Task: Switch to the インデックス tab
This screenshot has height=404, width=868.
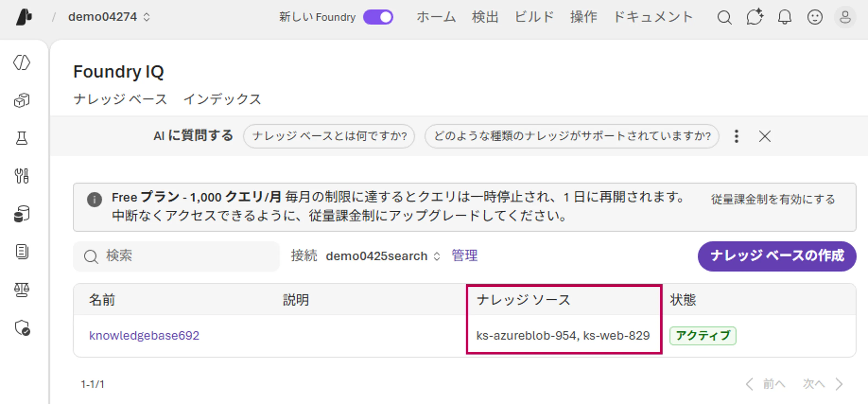Action: coord(223,99)
